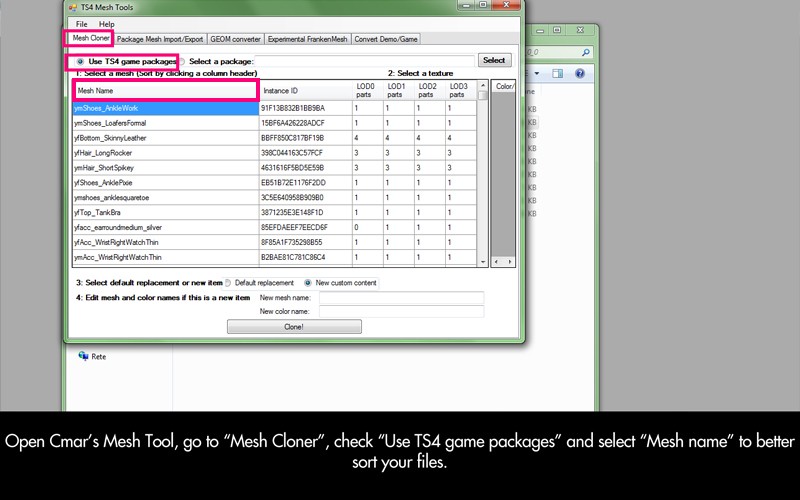Sort by the LOD0 parts column header
This screenshot has width=800, height=500.
pyautogui.click(x=368, y=90)
